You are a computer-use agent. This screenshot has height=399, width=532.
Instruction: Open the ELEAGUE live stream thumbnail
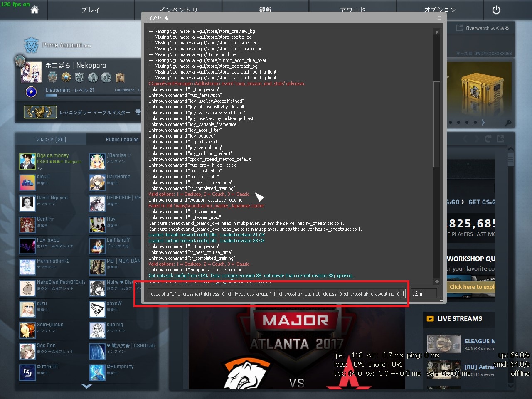pyautogui.click(x=444, y=344)
